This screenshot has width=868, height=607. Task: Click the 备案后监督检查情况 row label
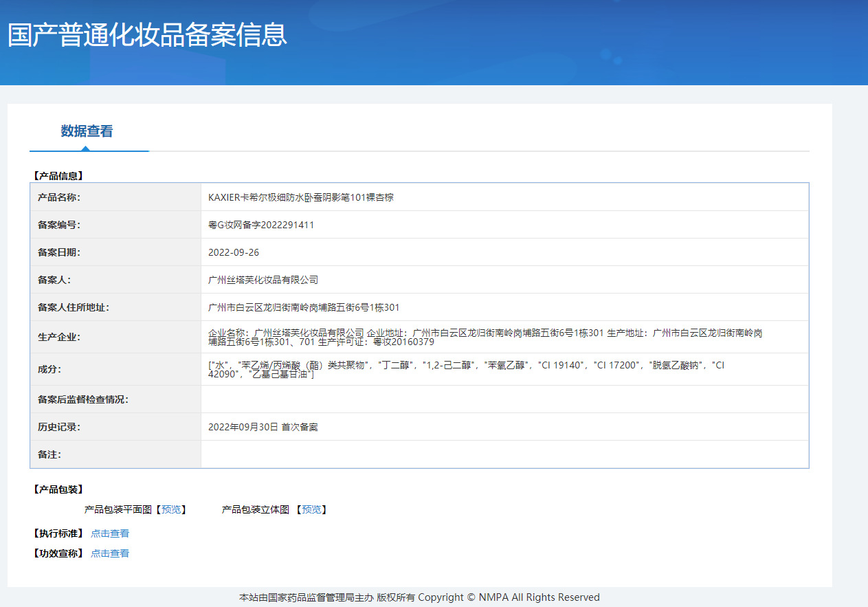(83, 399)
